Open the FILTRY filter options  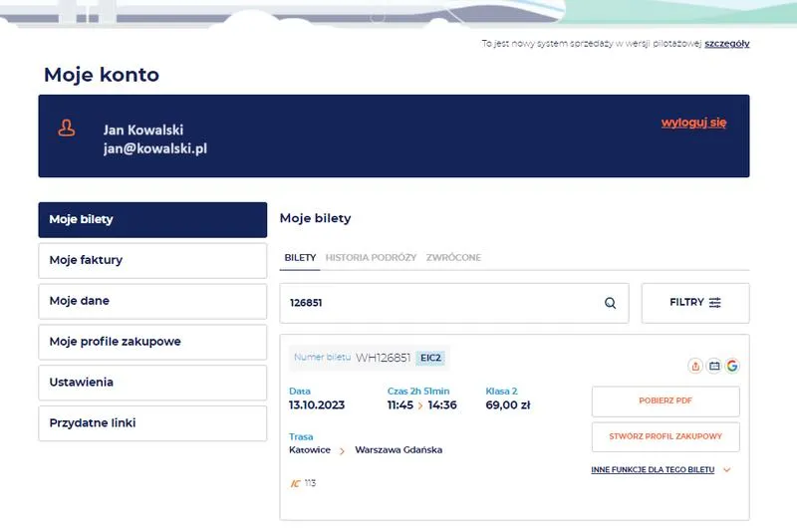pos(695,303)
